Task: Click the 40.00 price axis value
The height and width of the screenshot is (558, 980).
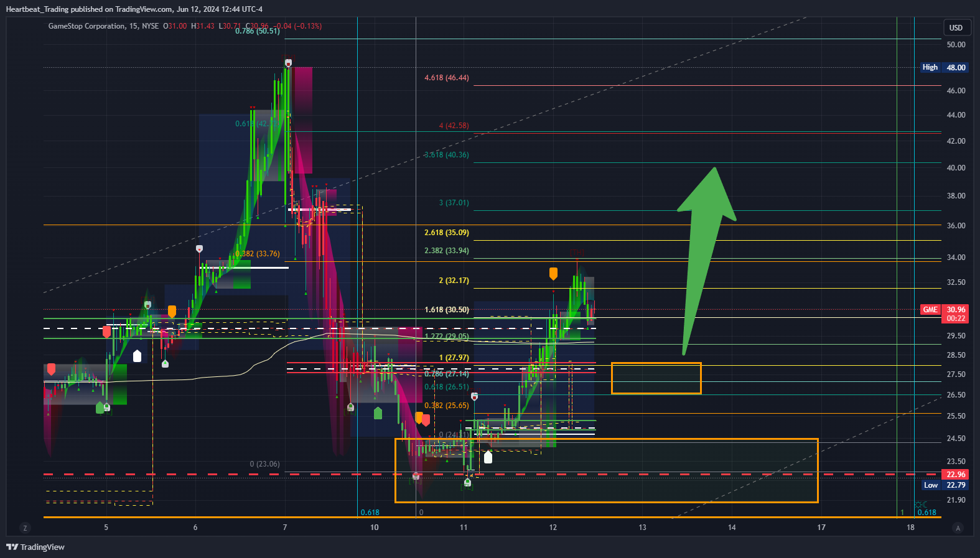Action: [956, 168]
